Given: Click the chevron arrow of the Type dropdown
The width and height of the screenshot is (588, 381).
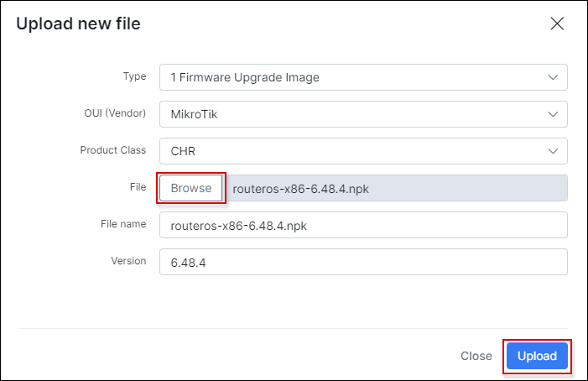Looking at the screenshot, I should click(552, 77).
